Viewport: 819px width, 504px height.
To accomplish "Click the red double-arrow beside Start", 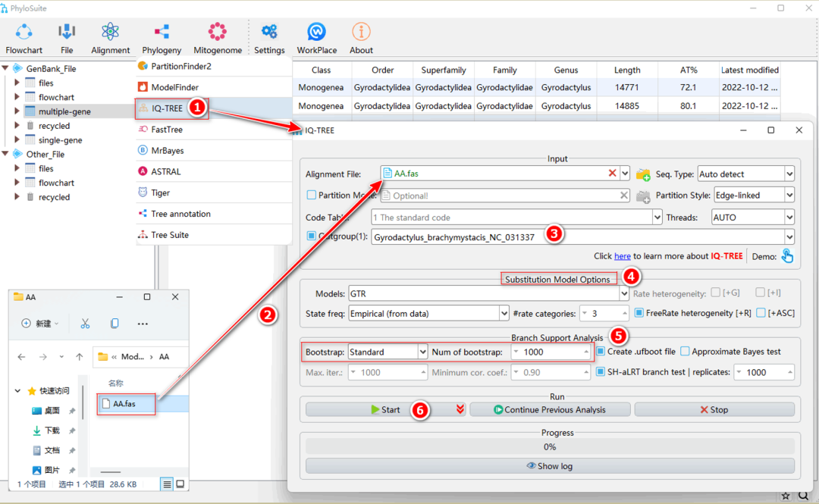I will click(460, 409).
